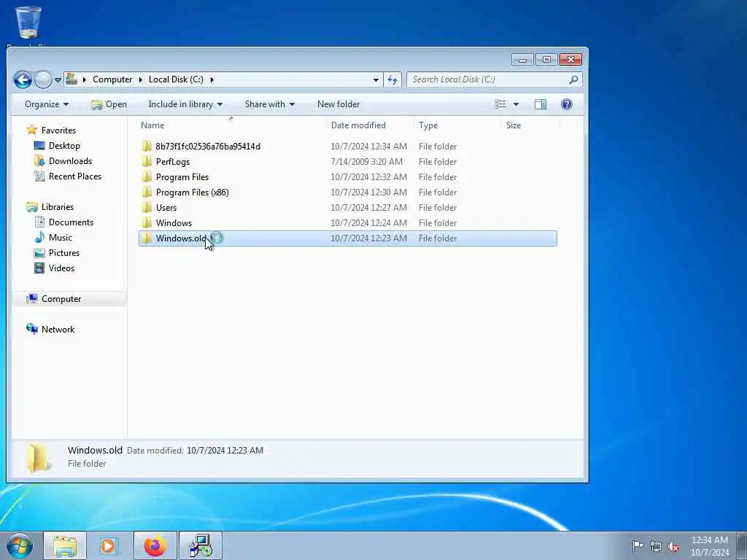Click the Windows.old folder icon
The width and height of the screenshot is (747, 560).
(147, 238)
